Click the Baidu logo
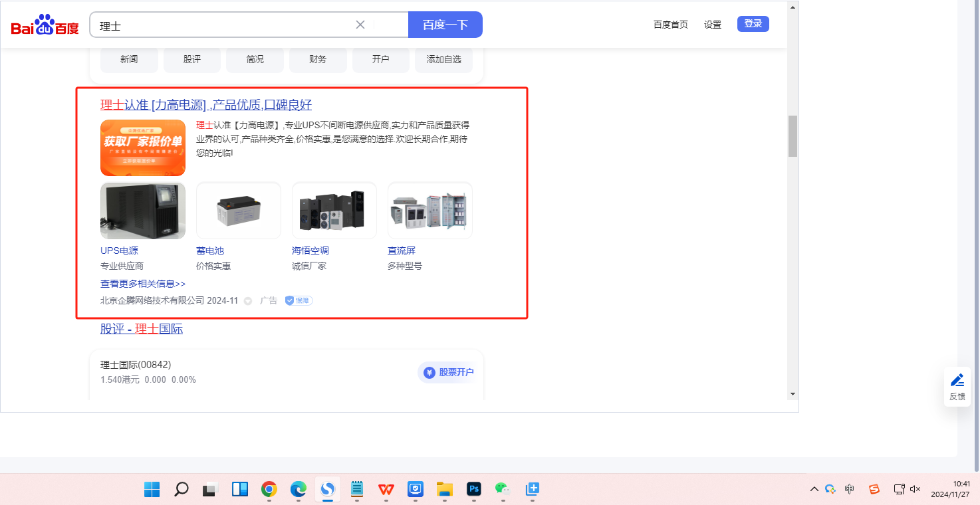 point(45,25)
